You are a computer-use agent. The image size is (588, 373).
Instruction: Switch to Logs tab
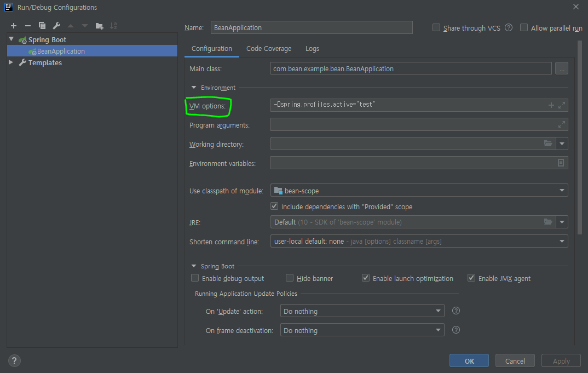pyautogui.click(x=312, y=48)
